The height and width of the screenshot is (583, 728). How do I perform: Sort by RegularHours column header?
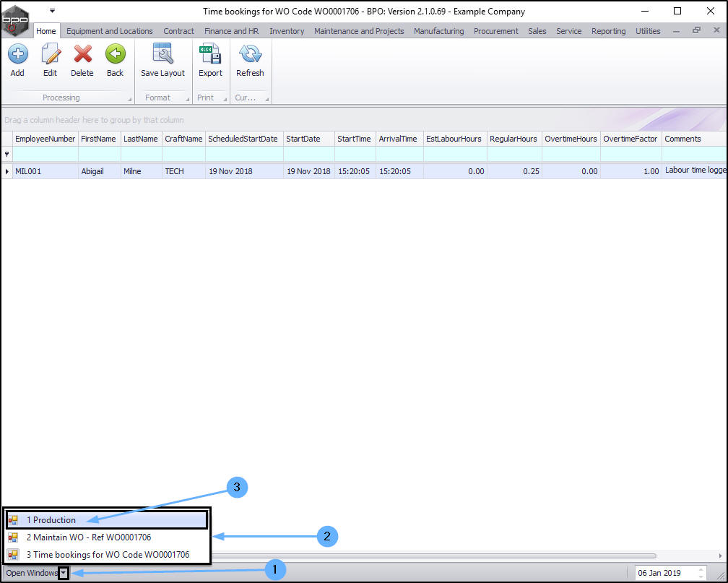(x=514, y=139)
